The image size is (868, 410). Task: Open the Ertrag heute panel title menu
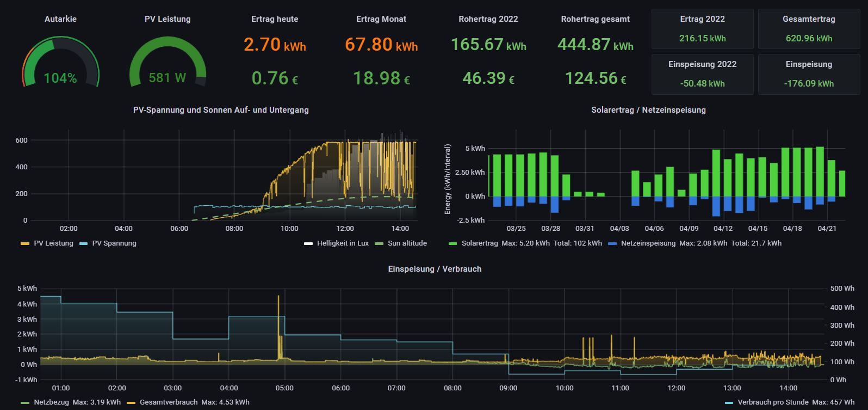[x=275, y=19]
